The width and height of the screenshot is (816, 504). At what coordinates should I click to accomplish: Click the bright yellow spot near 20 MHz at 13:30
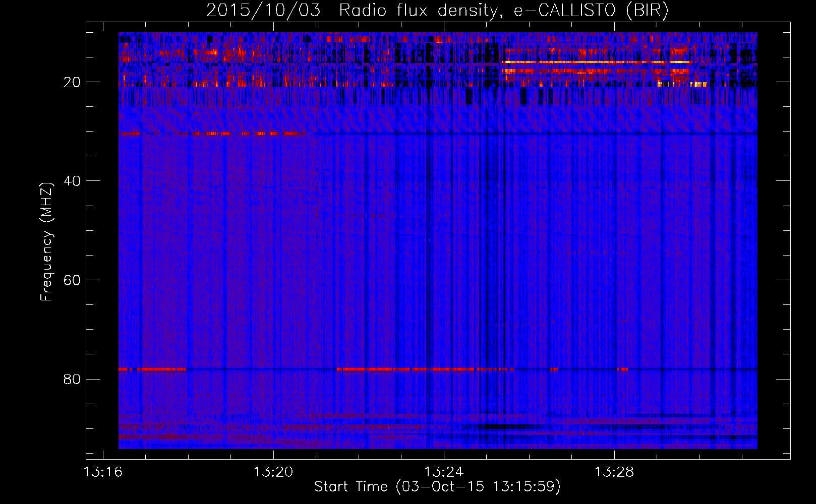tap(698, 84)
